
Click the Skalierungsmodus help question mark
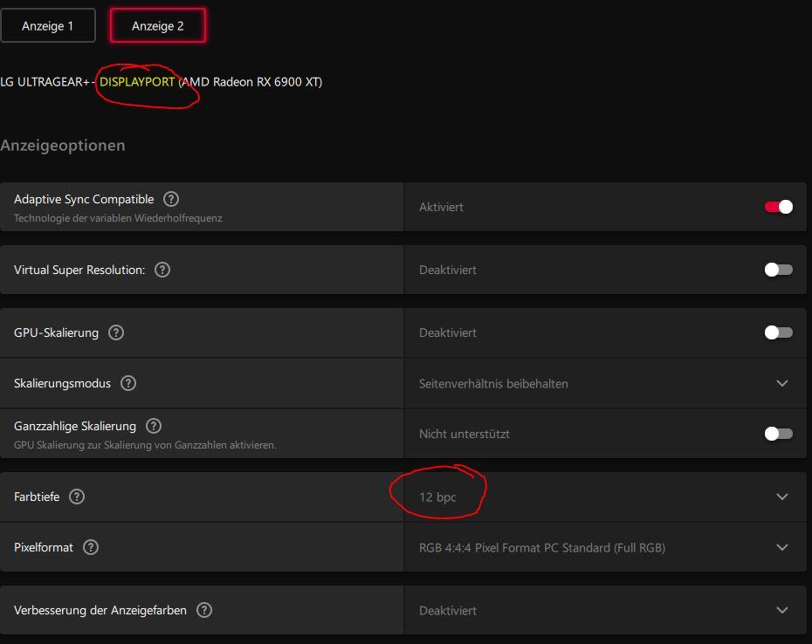tap(127, 383)
